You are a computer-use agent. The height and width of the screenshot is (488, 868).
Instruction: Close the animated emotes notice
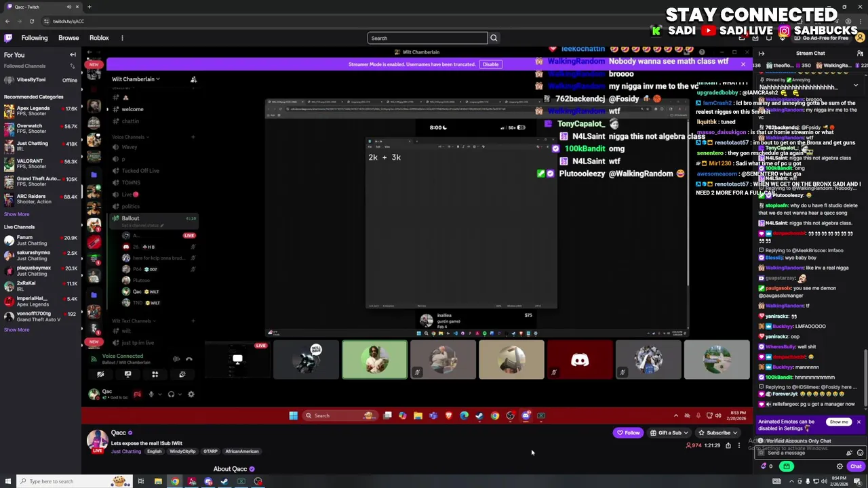(858, 422)
